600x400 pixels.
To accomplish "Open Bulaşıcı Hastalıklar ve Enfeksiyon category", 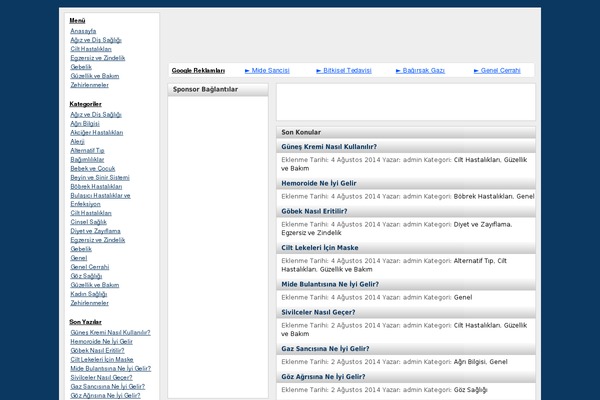I will click(100, 200).
